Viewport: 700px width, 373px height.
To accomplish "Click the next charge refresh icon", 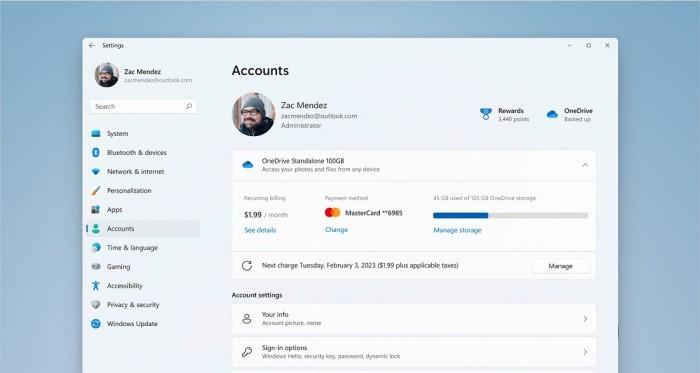I will pos(247,266).
